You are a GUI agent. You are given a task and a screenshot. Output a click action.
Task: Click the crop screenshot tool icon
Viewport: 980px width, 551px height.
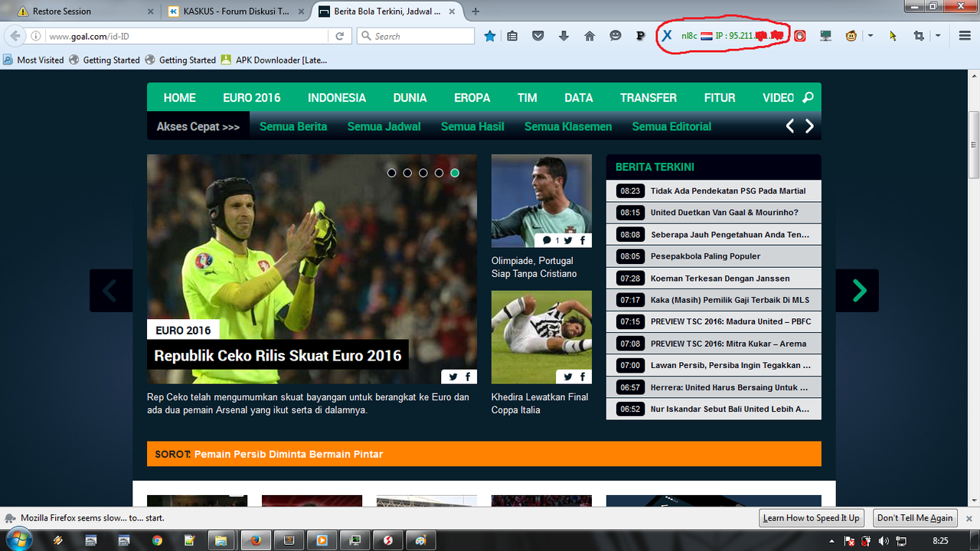tap(919, 36)
